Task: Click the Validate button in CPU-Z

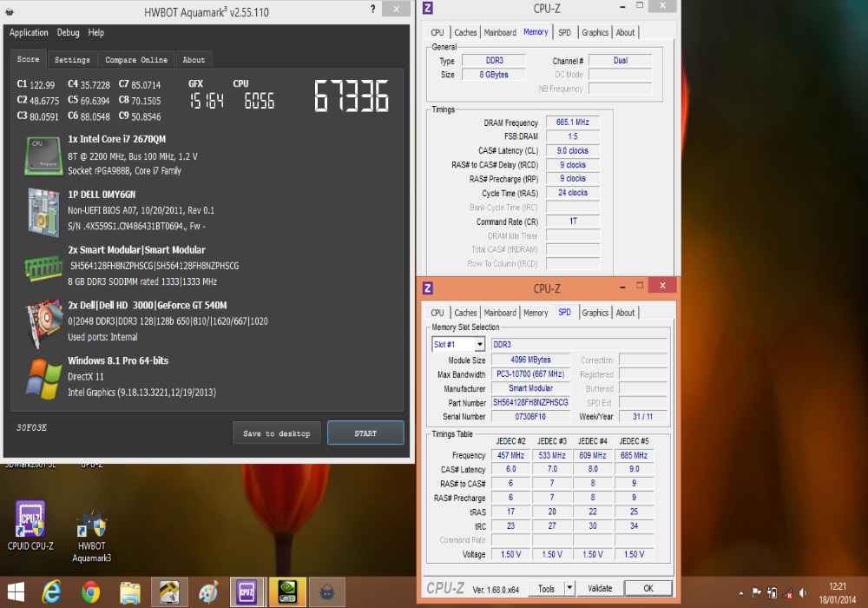Action: pos(600,589)
